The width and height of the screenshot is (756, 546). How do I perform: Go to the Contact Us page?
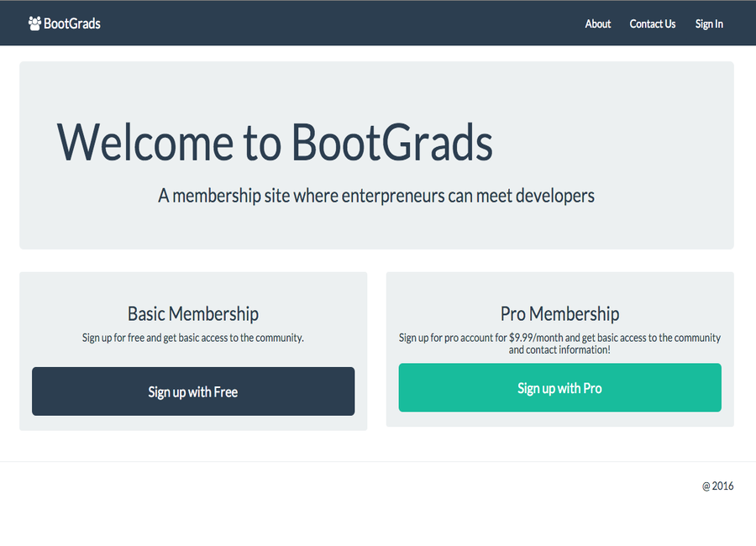pos(652,24)
